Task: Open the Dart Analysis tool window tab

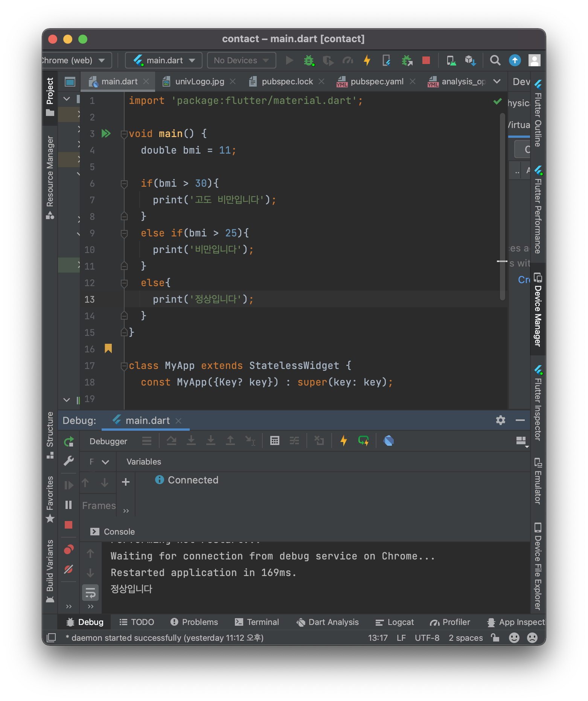Action: 328,622
